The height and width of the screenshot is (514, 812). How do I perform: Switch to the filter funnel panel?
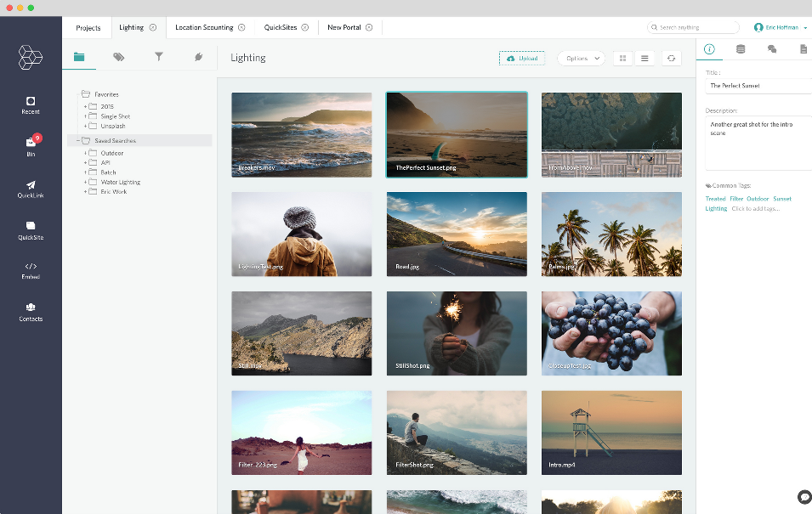click(x=159, y=56)
